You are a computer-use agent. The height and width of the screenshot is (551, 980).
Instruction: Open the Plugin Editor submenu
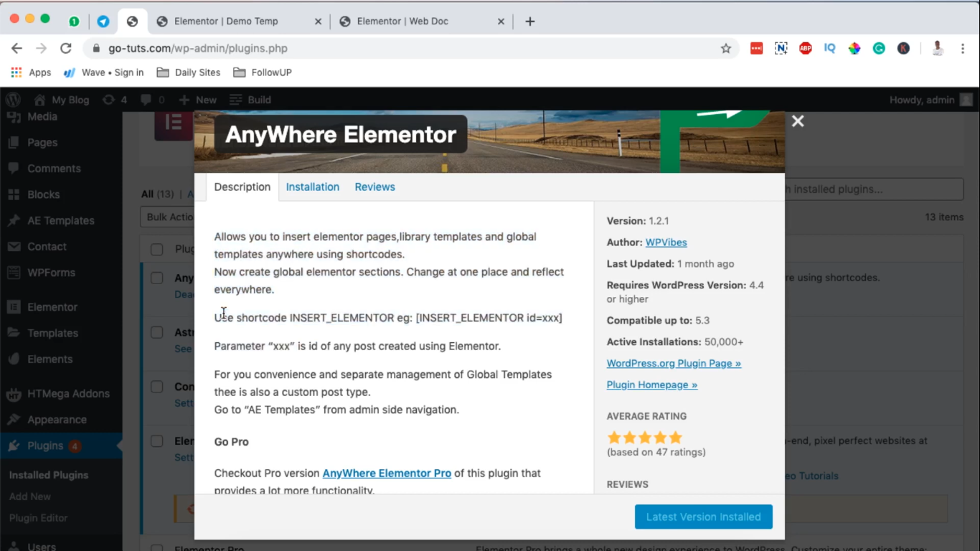[x=39, y=518]
